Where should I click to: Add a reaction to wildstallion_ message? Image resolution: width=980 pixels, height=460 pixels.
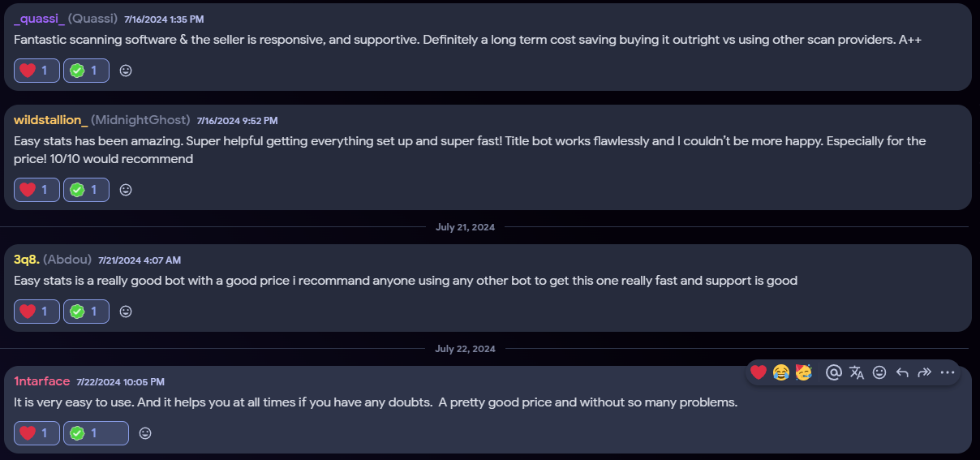(x=126, y=190)
